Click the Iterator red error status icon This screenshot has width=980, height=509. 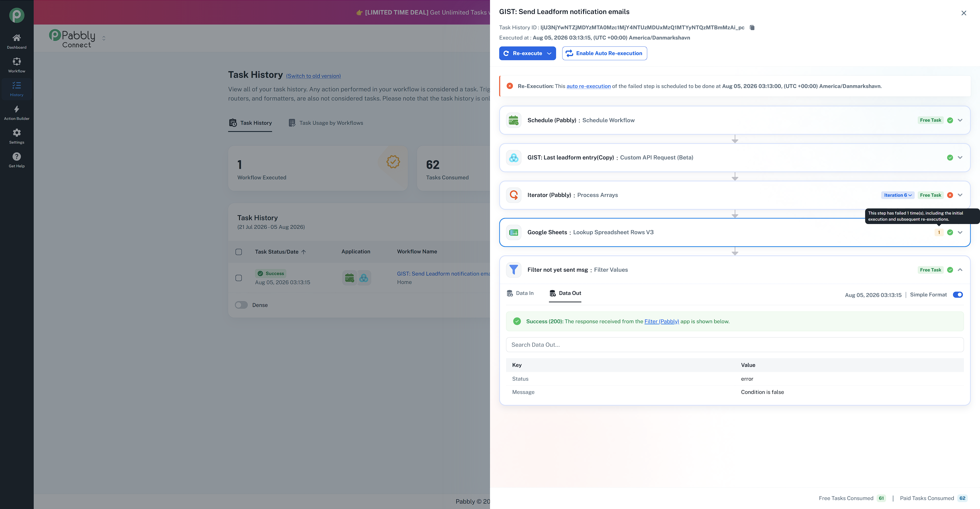(950, 195)
